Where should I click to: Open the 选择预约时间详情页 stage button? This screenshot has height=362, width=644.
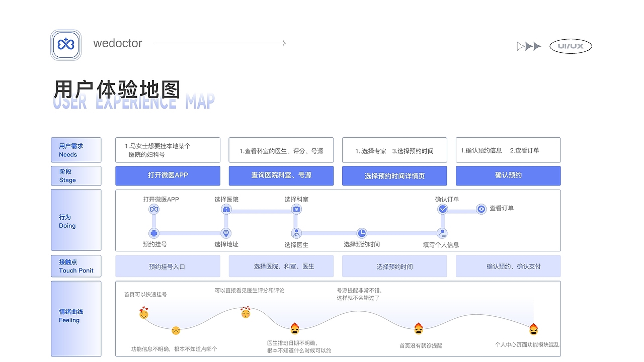(x=394, y=175)
